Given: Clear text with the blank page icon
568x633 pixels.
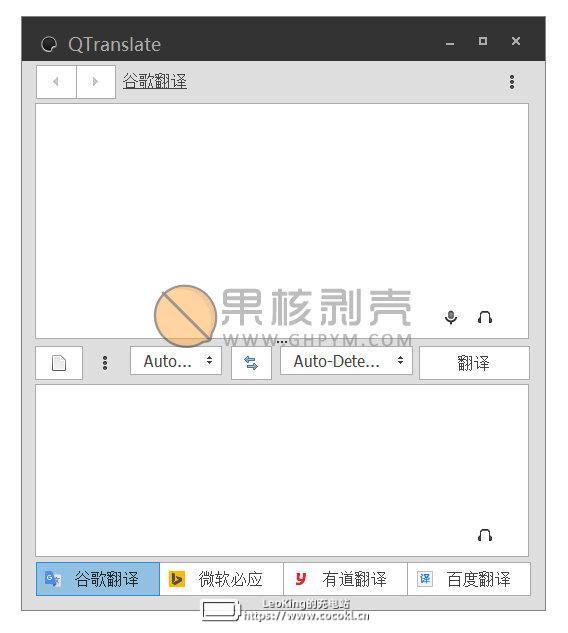Looking at the screenshot, I should (x=59, y=363).
